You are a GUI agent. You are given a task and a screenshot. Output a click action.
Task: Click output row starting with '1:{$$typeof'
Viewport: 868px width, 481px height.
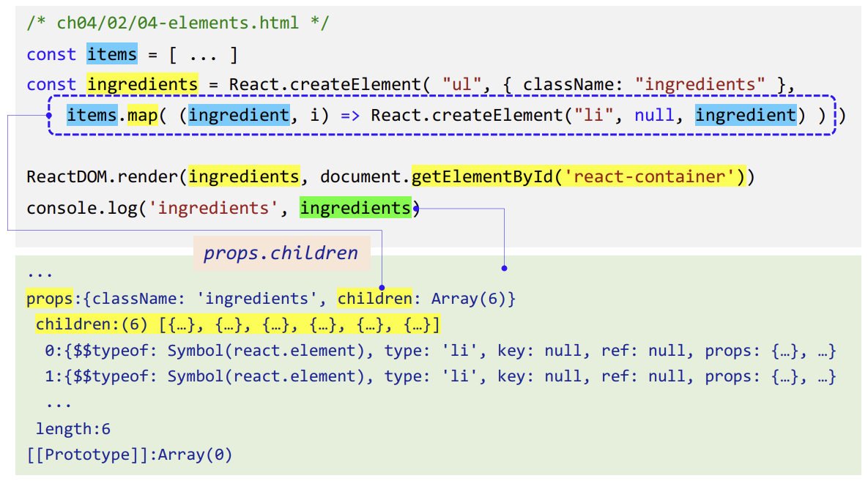tap(440, 376)
